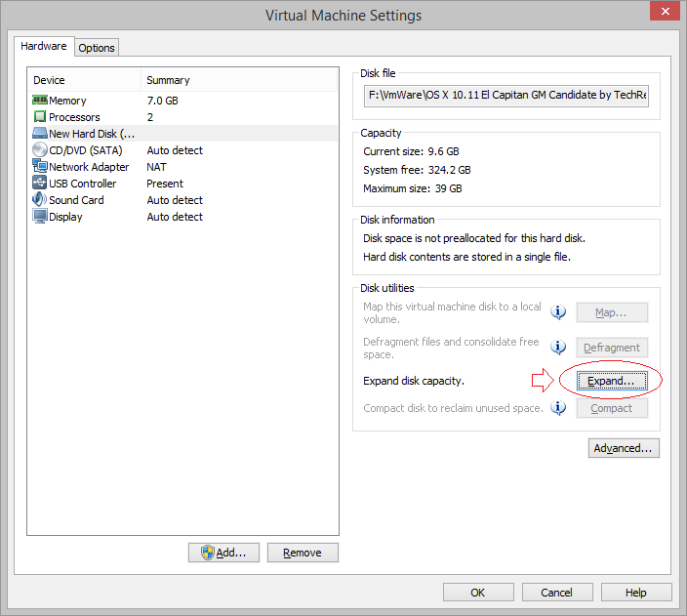687x616 pixels.
Task: Click the Current size: 9.6 GB text
Action: click(411, 151)
